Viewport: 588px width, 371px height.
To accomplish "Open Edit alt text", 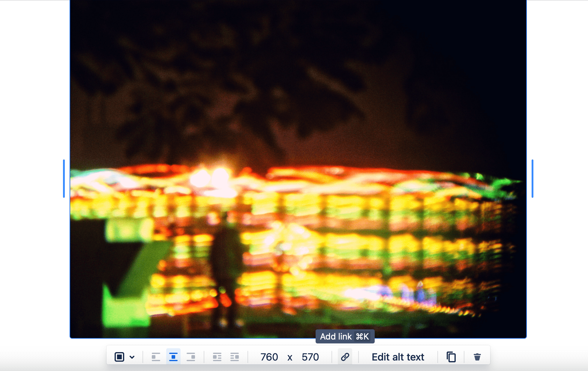I will [398, 357].
